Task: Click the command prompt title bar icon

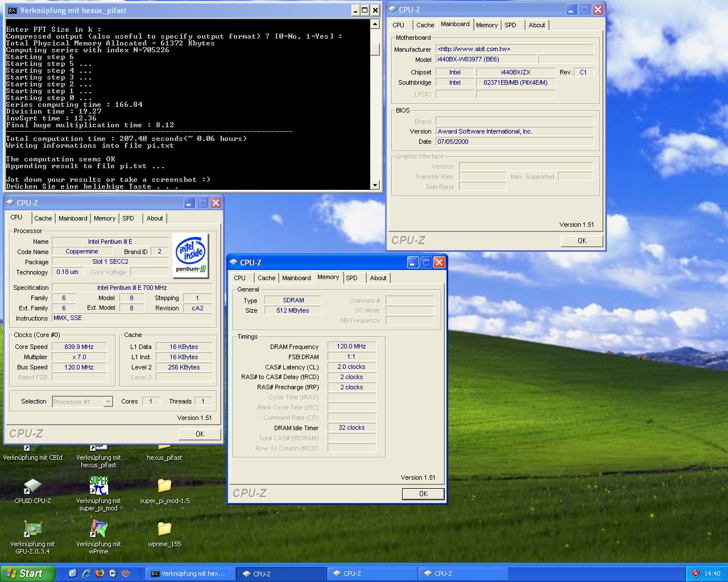Action: [x=12, y=10]
